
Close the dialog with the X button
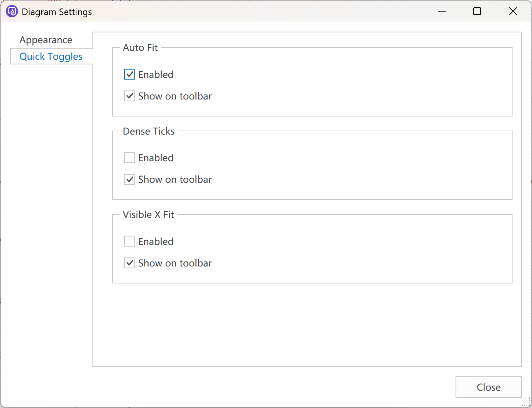[513, 12]
